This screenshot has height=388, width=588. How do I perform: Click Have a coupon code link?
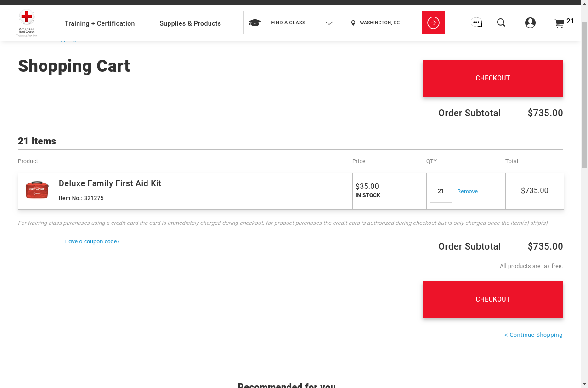92,241
